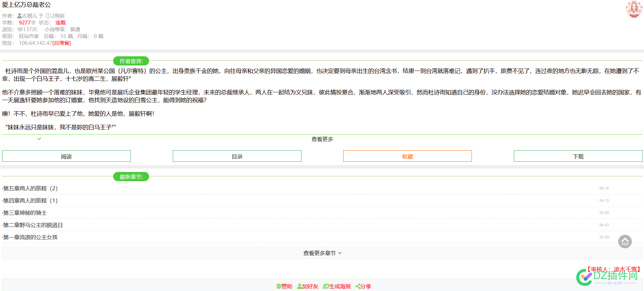644x291 pixels.
Task: Click the 作者寄言 section label
Action: pyautogui.click(x=131, y=61)
